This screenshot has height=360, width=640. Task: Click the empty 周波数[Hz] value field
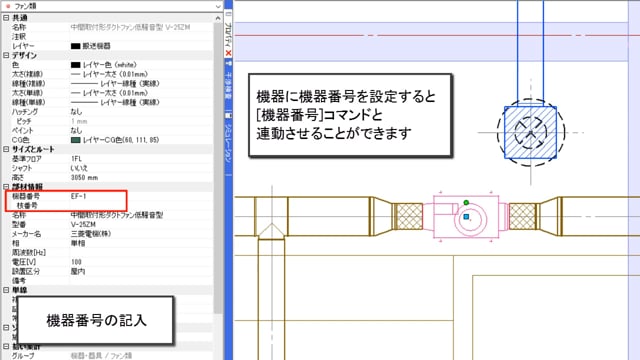141,253
